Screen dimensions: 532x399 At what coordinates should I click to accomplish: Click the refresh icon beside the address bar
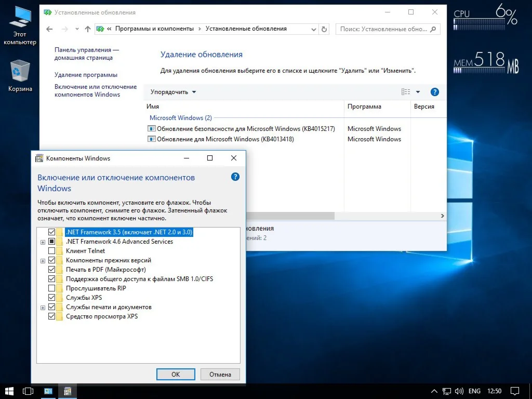click(325, 29)
